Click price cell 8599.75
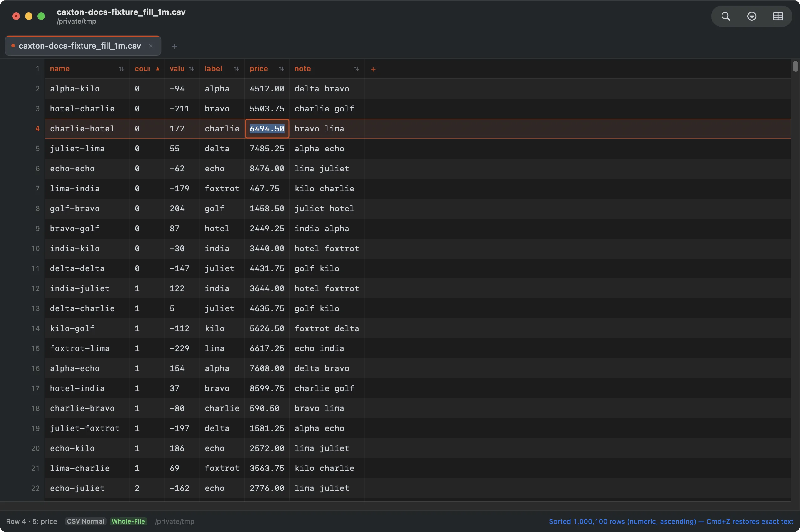The image size is (800, 532). pyautogui.click(x=267, y=389)
